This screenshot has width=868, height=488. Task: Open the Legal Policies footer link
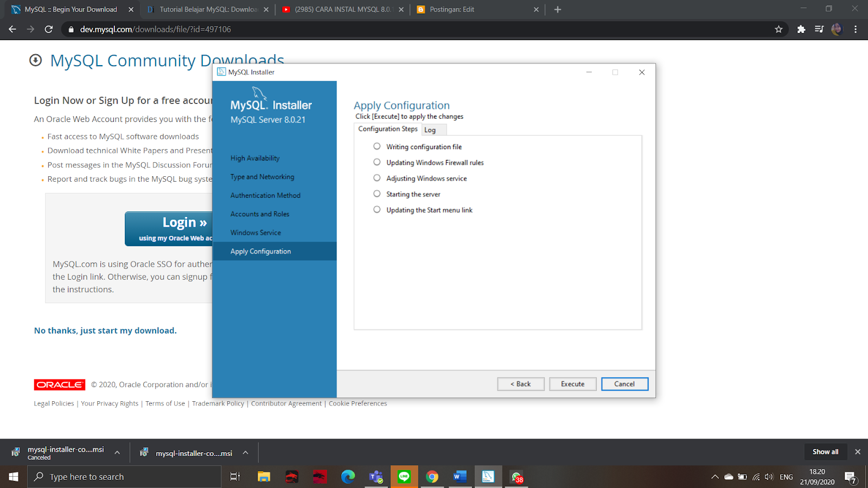(x=54, y=403)
